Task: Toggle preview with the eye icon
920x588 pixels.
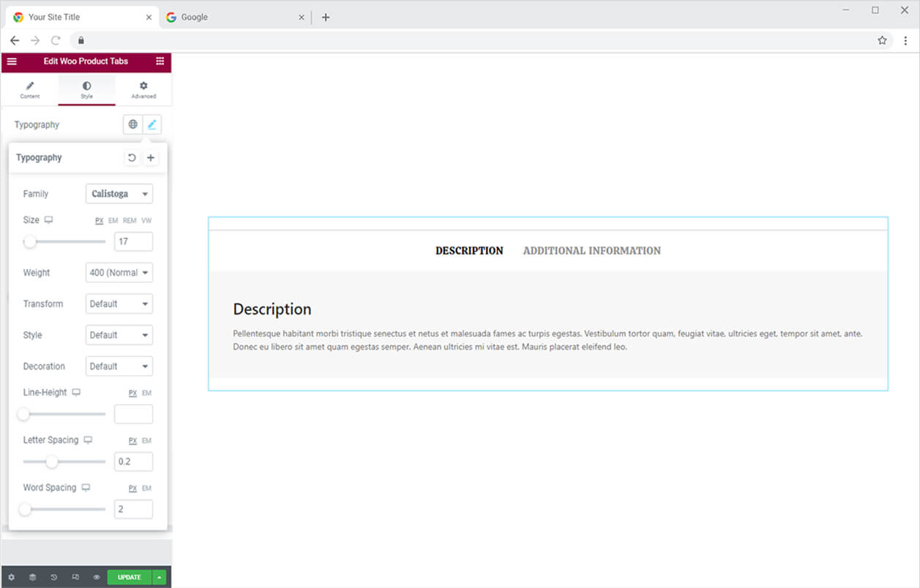Action: pyautogui.click(x=97, y=577)
